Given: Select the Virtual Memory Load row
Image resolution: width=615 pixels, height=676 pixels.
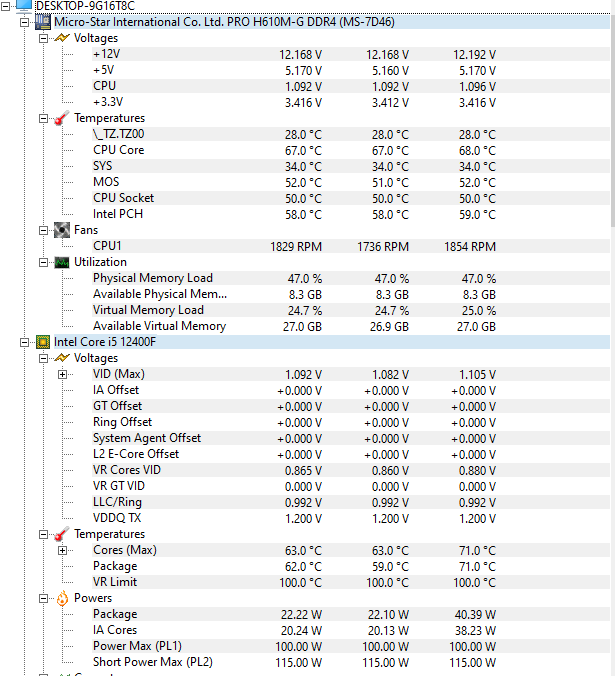Looking at the screenshot, I should point(350,310).
